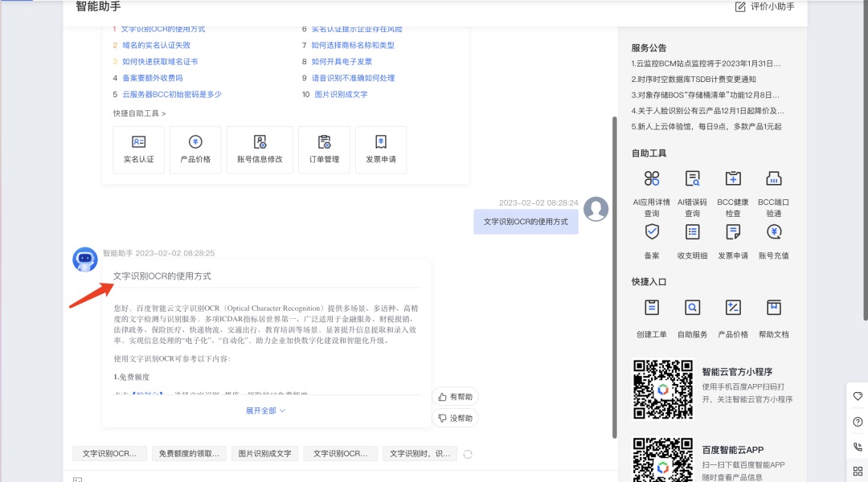Click timestamp 2023-02-02 08:28:24
This screenshot has height=482, width=868.
(x=538, y=202)
